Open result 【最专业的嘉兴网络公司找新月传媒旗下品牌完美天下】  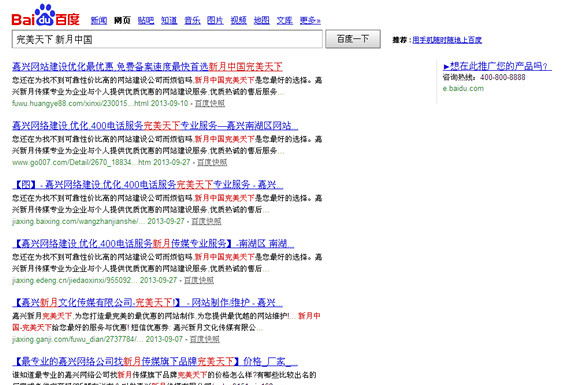pyautogui.click(x=155, y=361)
